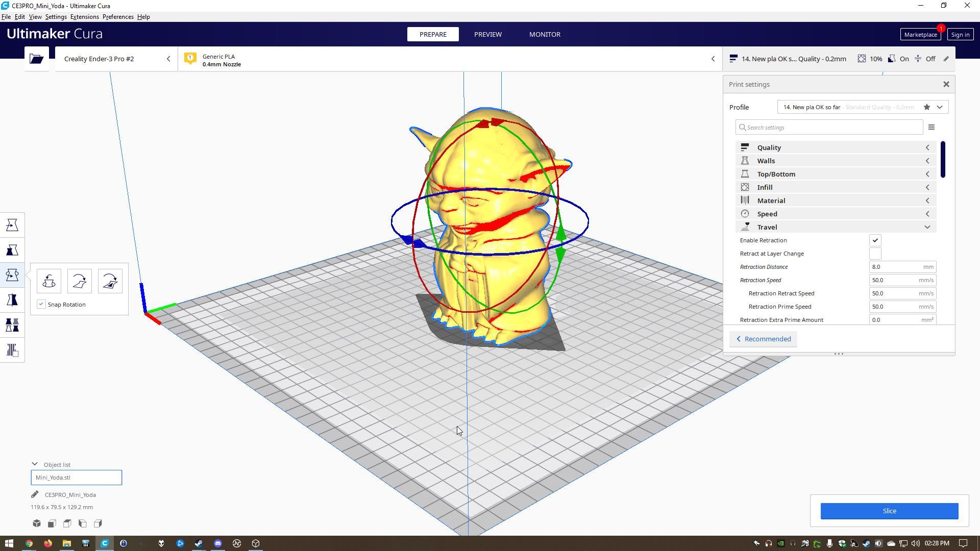980x551 pixels.
Task: Select the Move tool in left toolbar
Action: (12, 225)
